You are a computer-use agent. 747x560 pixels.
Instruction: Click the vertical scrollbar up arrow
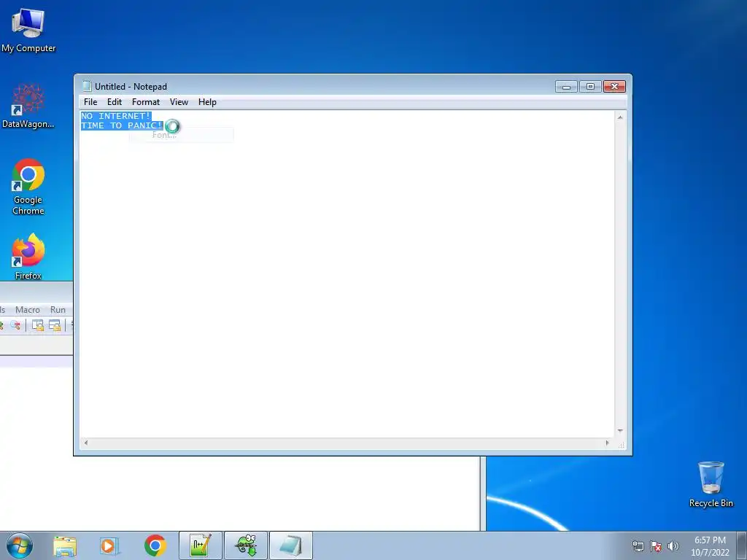[x=620, y=117]
